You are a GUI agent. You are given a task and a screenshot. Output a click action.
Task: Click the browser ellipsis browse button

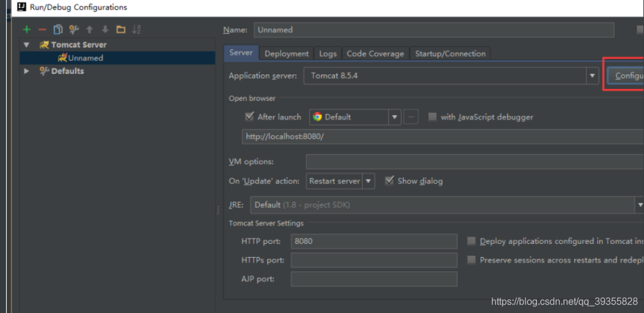click(x=411, y=117)
